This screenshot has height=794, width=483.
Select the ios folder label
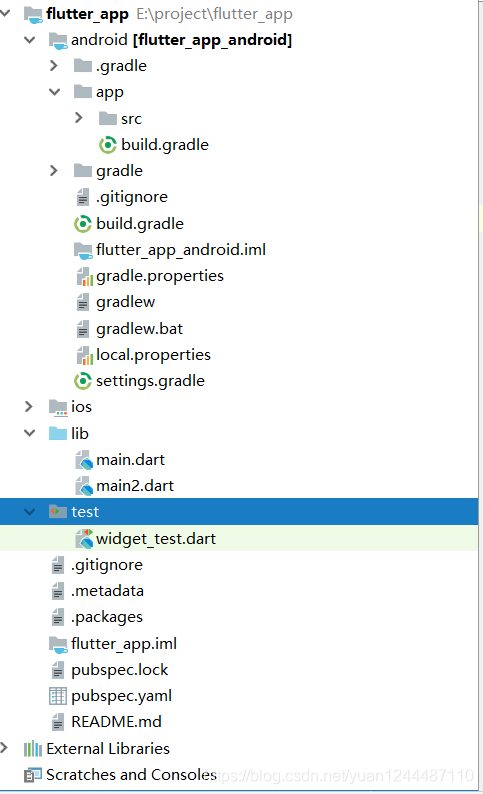pos(82,407)
